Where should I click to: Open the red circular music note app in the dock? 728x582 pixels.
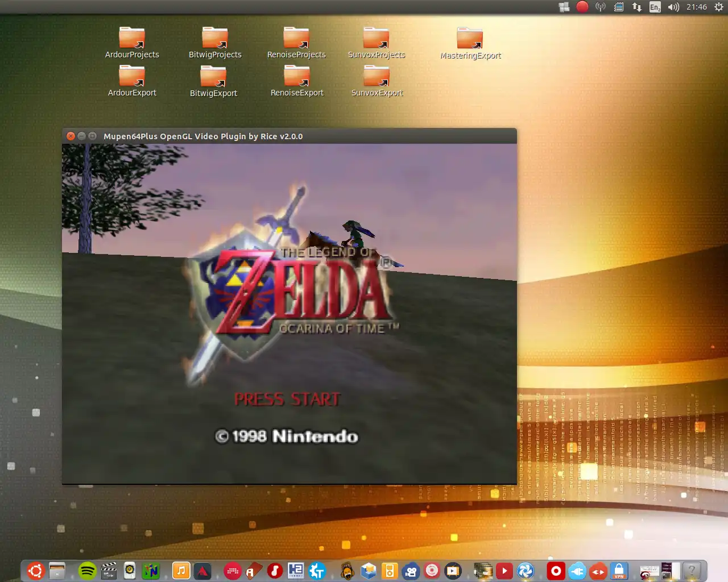(x=275, y=570)
